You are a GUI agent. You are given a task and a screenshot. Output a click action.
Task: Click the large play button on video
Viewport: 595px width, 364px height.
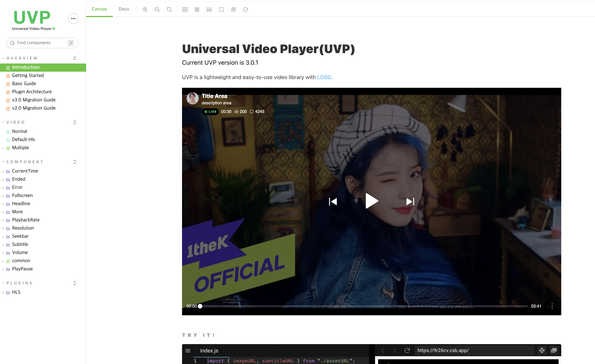coord(372,201)
